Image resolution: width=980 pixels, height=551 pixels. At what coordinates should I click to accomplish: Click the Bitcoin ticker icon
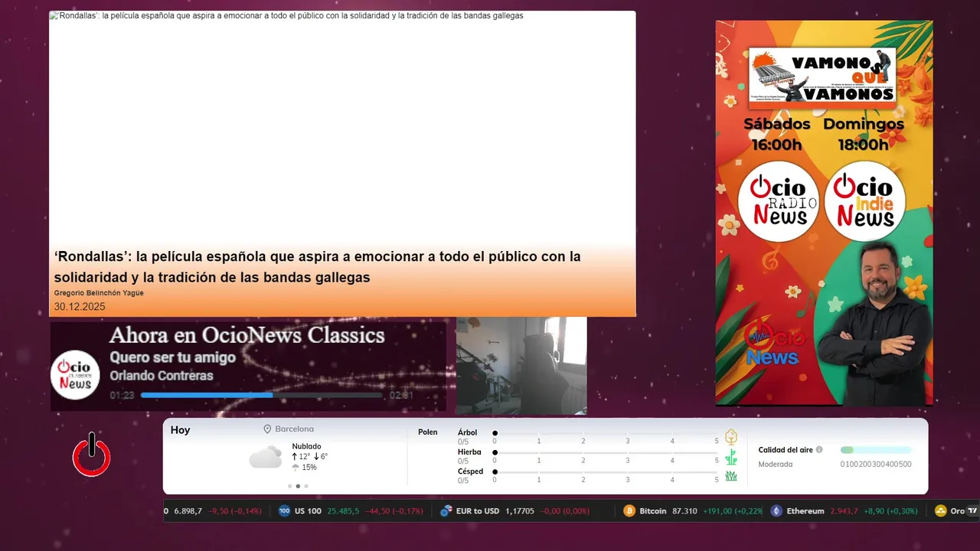629,511
